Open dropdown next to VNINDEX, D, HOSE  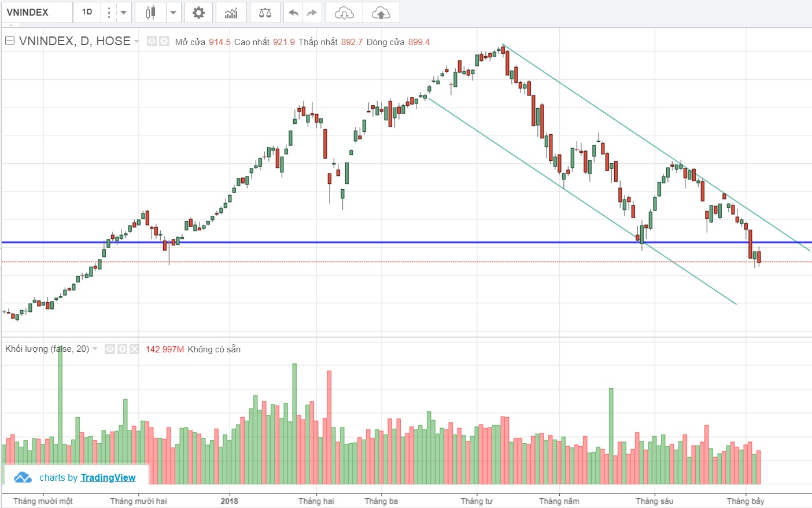click(136, 41)
